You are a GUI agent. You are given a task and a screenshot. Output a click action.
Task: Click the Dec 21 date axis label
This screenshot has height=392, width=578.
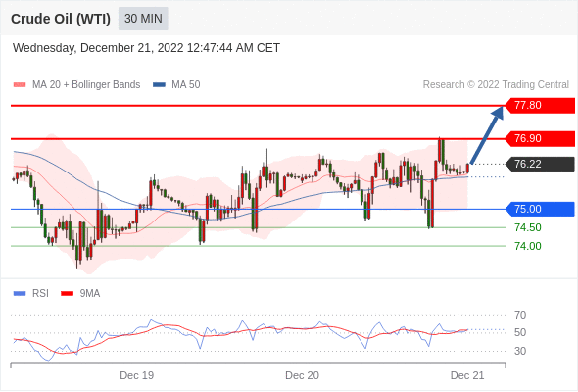tap(467, 375)
